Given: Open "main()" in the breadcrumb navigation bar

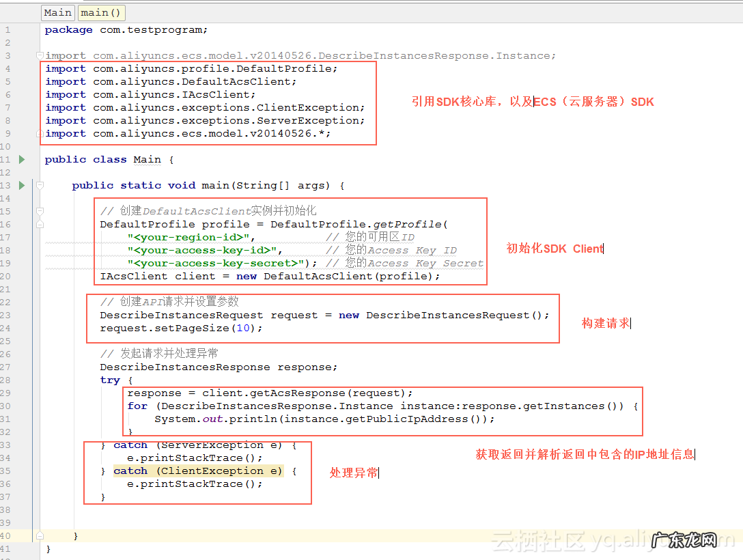Looking at the screenshot, I should tap(100, 12).
